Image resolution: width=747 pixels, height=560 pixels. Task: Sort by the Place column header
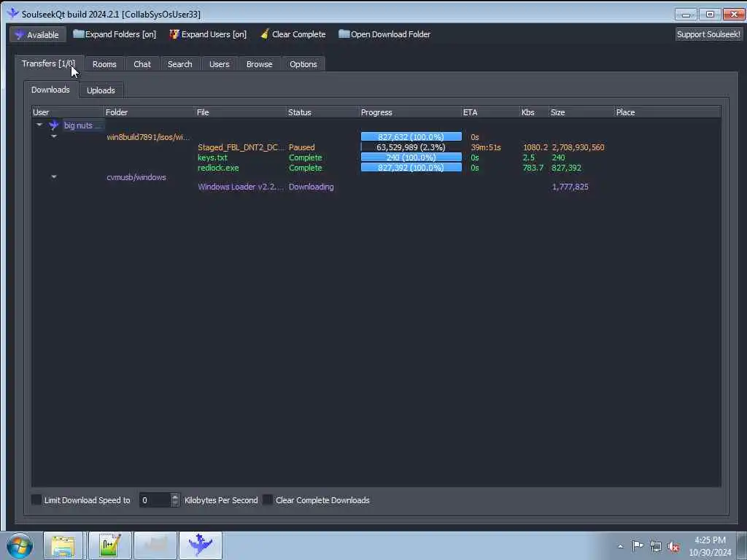[x=667, y=112]
